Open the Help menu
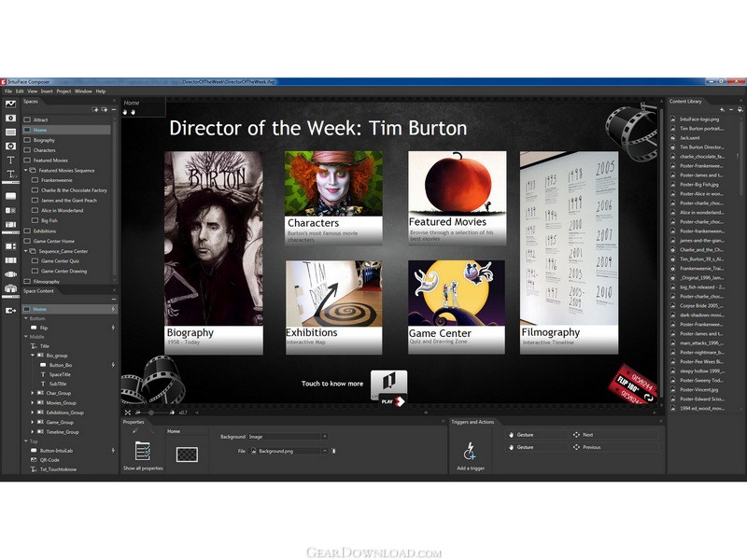The height and width of the screenshot is (560, 747). (101, 91)
